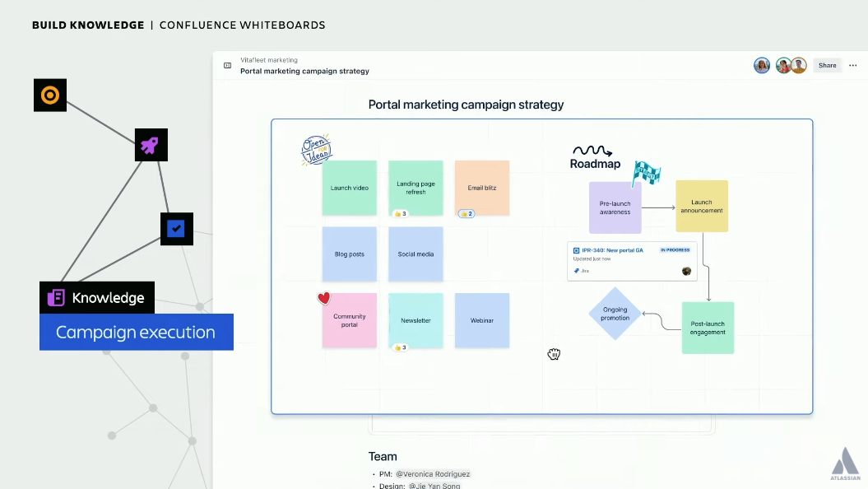Viewport: 868px width, 489px height.
Task: Click the IN PROGRESS status badge
Action: coord(675,250)
